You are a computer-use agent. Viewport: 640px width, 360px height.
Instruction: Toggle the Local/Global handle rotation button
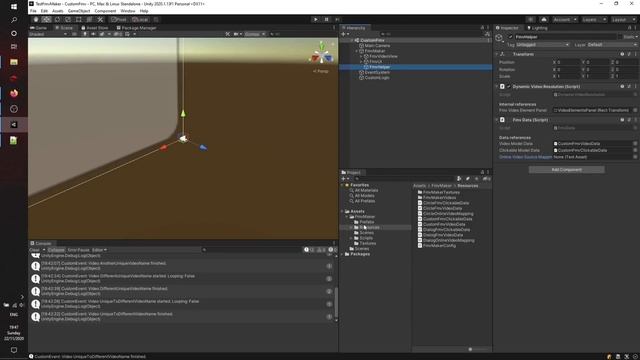pyautogui.click(x=140, y=20)
